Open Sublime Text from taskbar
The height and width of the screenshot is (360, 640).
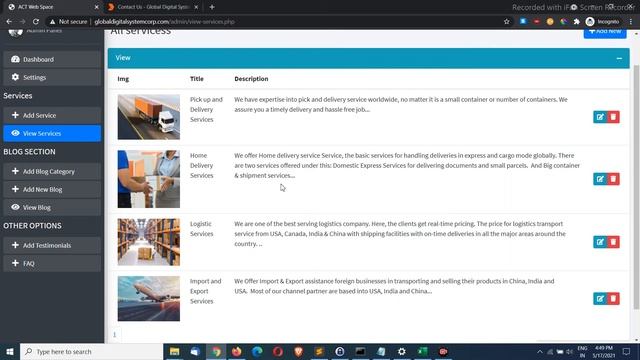[319, 351]
